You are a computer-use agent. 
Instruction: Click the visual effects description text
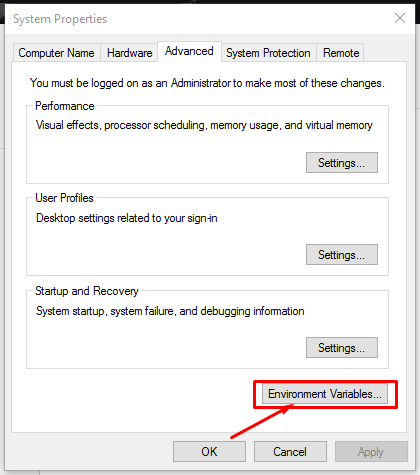click(204, 125)
